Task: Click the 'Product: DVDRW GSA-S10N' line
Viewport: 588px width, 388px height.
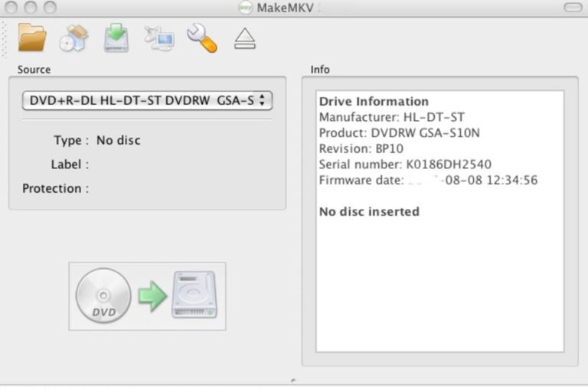Action: (x=400, y=133)
